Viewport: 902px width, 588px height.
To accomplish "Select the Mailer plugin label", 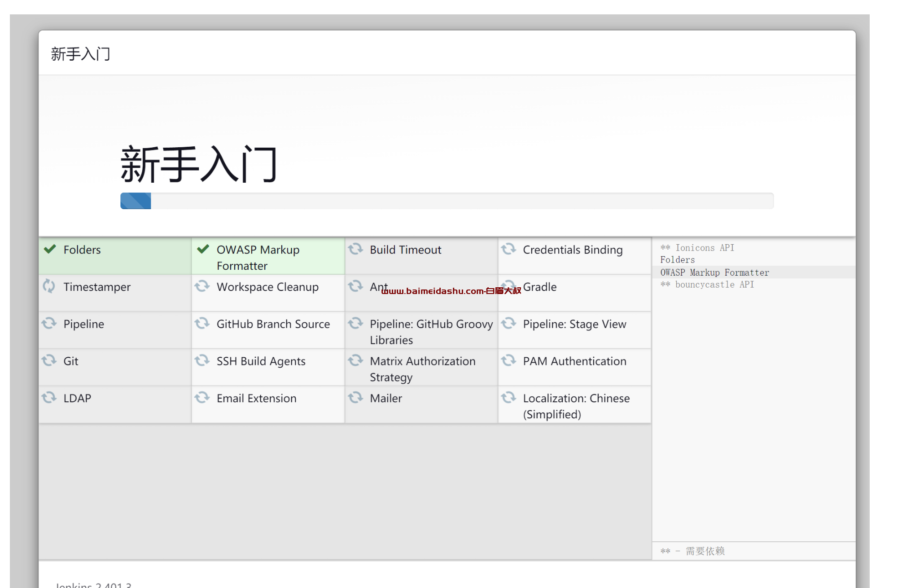I will pyautogui.click(x=385, y=399).
